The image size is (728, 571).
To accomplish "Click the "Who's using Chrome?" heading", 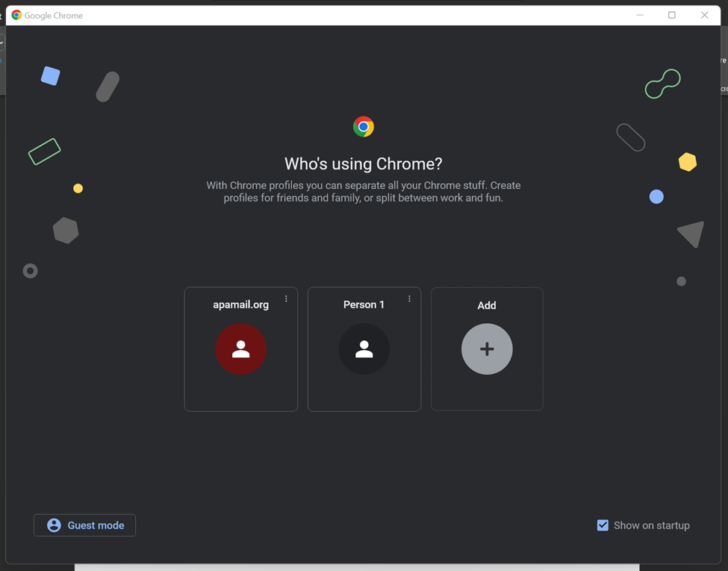I will coord(364,164).
